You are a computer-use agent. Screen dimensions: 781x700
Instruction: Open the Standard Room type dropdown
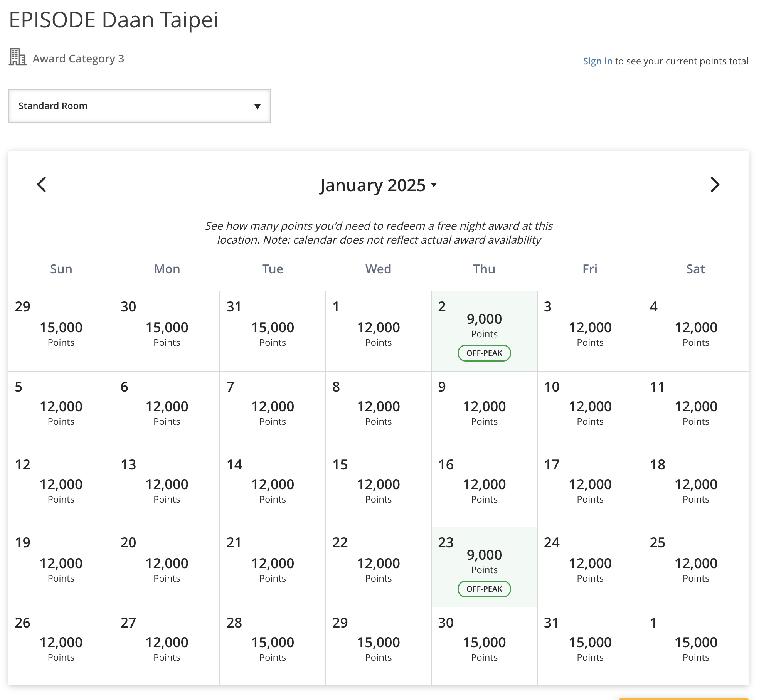click(140, 106)
